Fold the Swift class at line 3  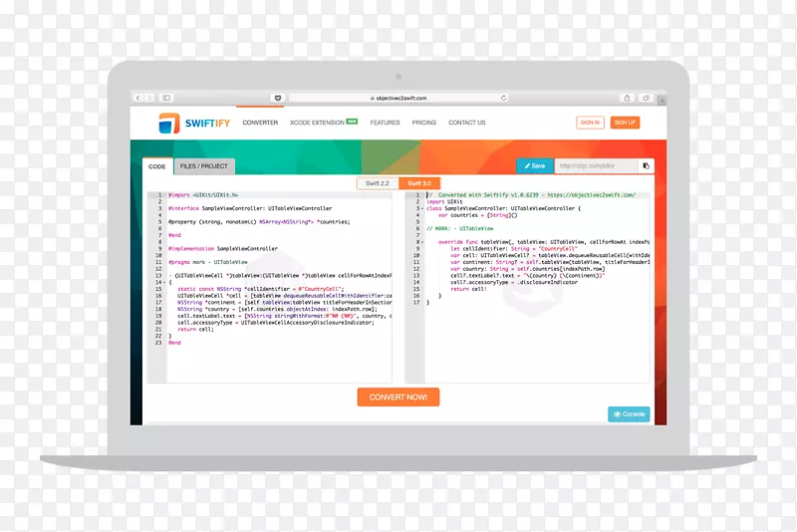(x=421, y=208)
